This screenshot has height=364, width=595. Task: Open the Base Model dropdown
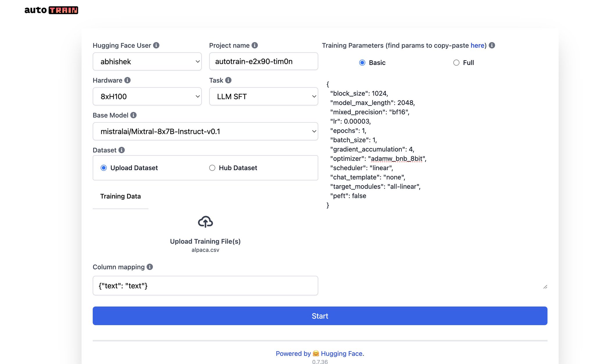click(x=205, y=131)
